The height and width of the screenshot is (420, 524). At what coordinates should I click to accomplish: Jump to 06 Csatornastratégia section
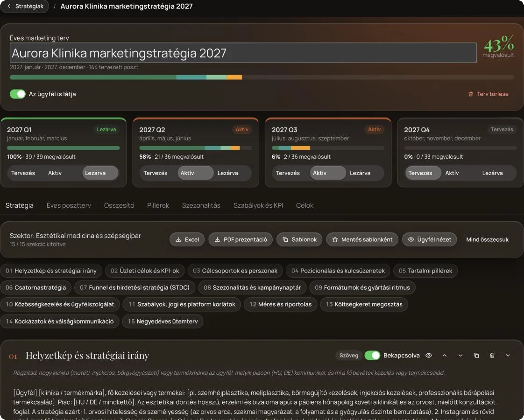(36, 287)
